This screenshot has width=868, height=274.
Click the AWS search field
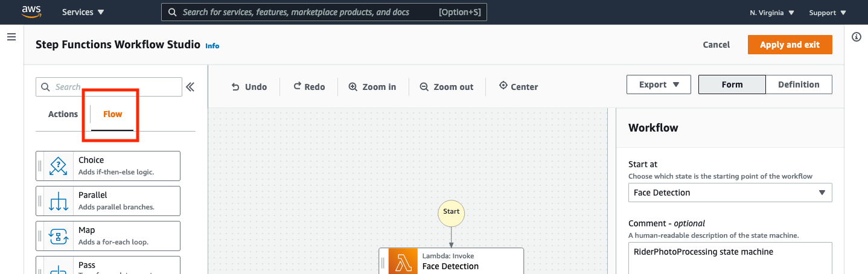(324, 12)
